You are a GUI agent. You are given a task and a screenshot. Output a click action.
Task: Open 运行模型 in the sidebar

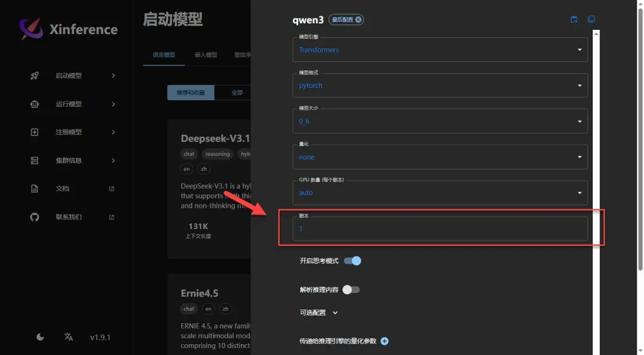(x=69, y=104)
